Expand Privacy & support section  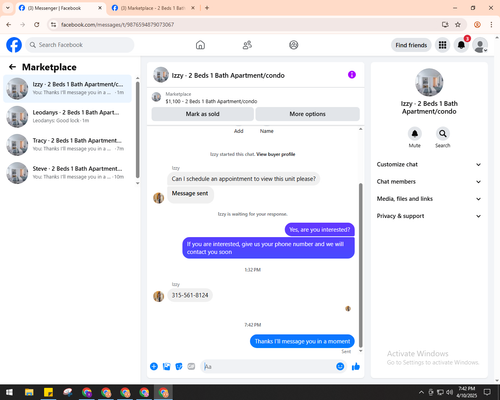click(x=429, y=216)
